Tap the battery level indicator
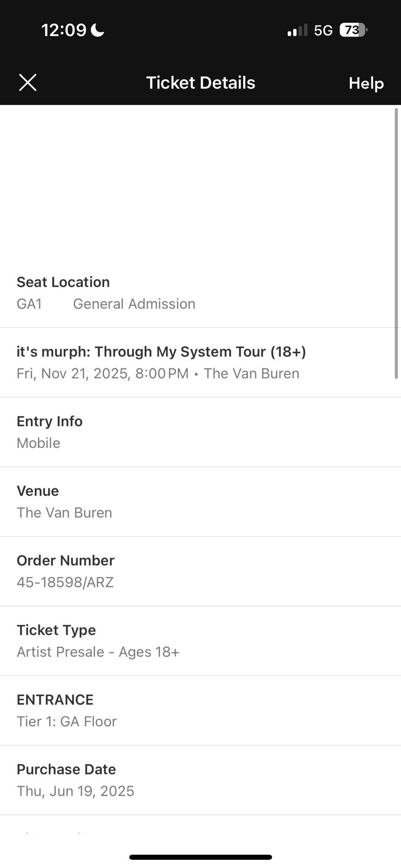 353,30
